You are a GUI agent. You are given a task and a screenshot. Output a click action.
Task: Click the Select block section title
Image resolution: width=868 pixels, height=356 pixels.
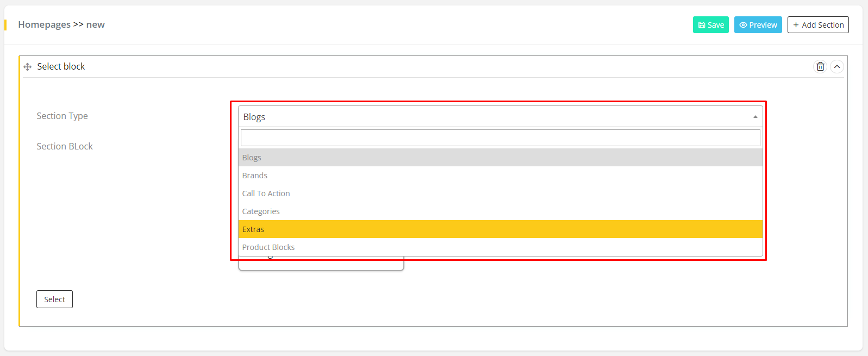coord(61,66)
